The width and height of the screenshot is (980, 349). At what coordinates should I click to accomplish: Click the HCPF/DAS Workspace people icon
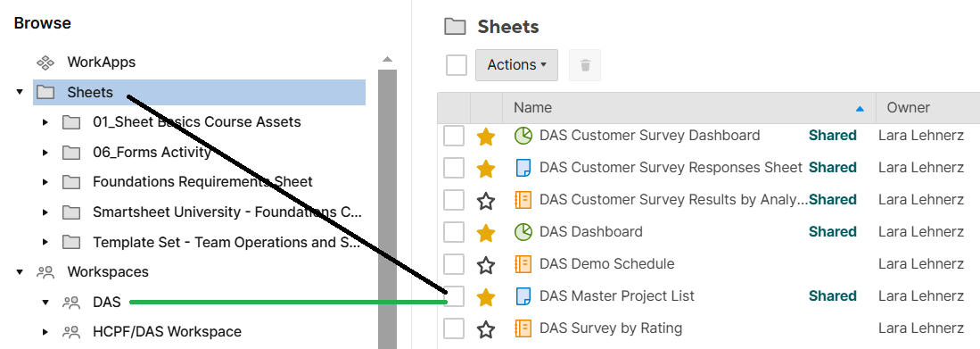tap(71, 331)
